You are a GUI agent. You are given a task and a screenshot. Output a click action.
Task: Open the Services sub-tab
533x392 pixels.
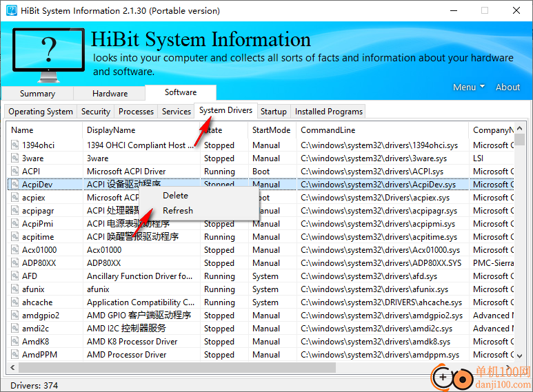177,112
